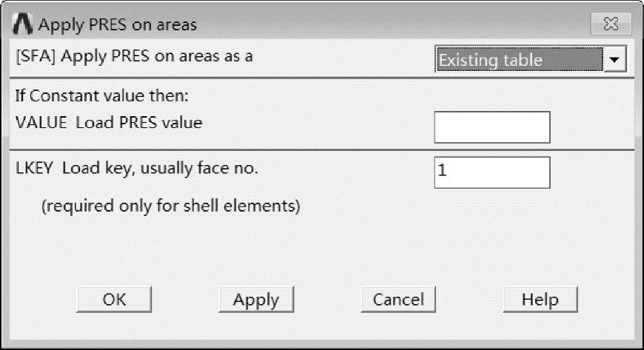Click the Apply button

[x=256, y=300]
